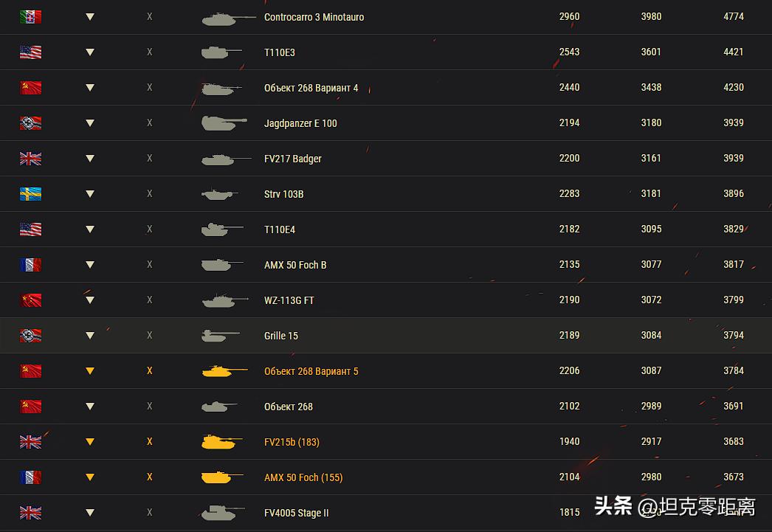
Task: Click the Swedish flag beside Strv 103B
Action: [30, 194]
